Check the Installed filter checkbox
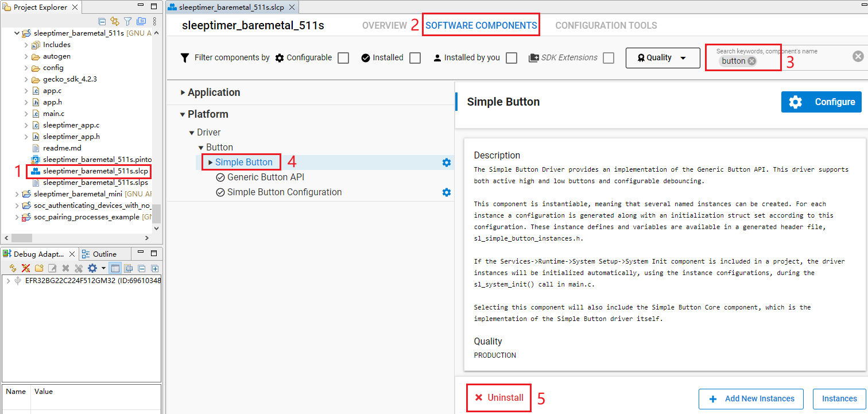 click(x=415, y=58)
